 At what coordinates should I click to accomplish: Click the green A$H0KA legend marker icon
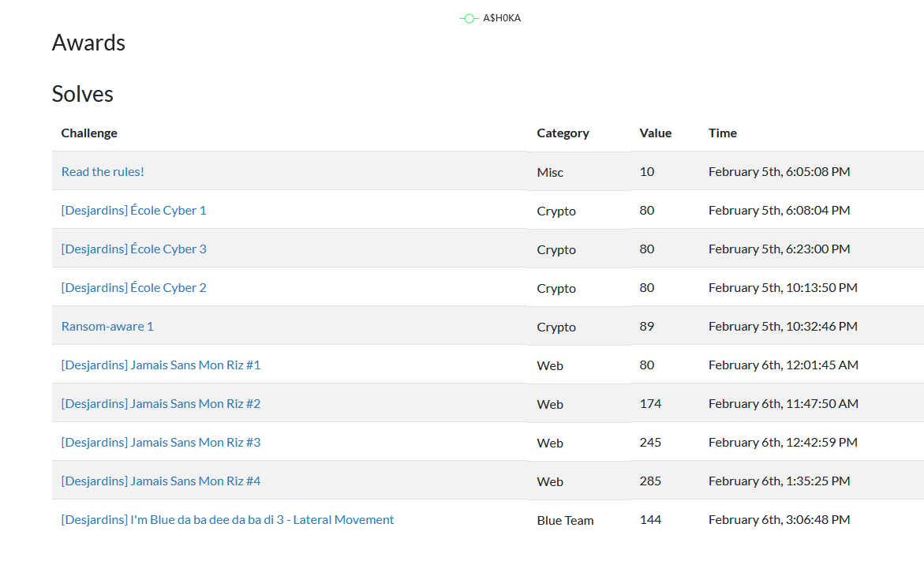pos(469,18)
